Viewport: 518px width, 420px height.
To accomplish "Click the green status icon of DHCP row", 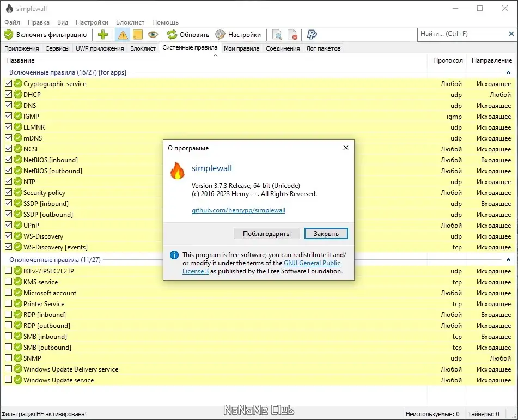I will tap(18, 94).
